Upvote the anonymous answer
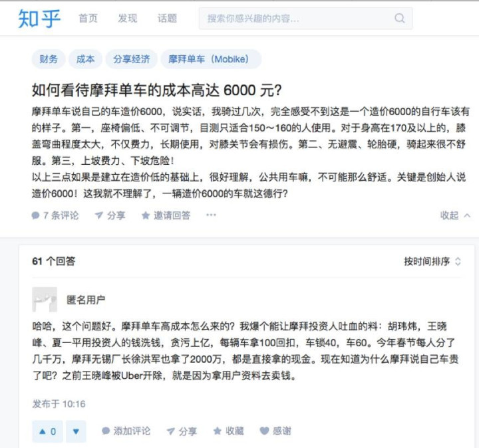This screenshot has height=448, width=479. (x=48, y=431)
